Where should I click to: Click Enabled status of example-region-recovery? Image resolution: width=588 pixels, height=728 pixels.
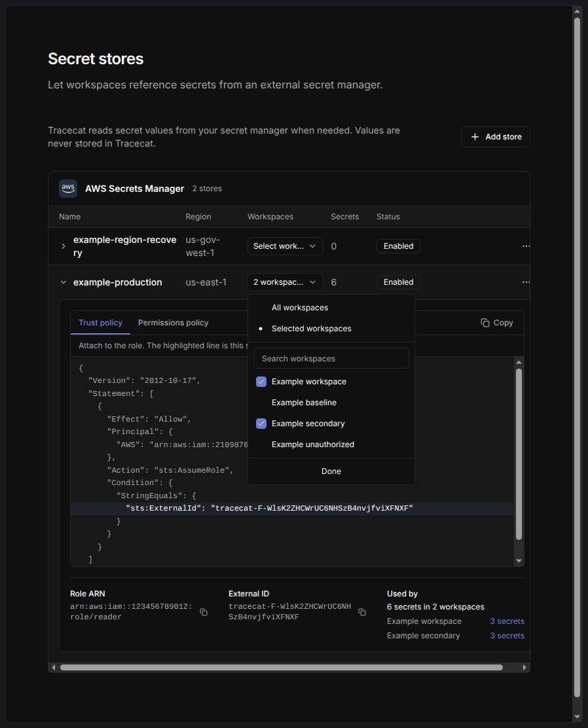pyautogui.click(x=399, y=246)
